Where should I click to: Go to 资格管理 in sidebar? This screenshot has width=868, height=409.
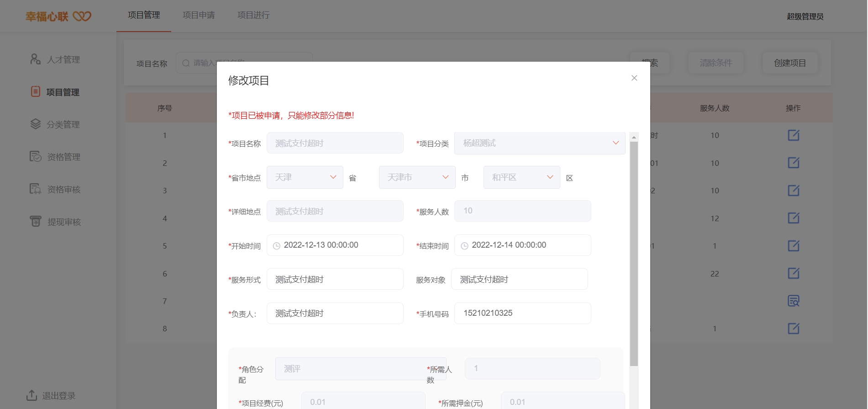tap(63, 157)
